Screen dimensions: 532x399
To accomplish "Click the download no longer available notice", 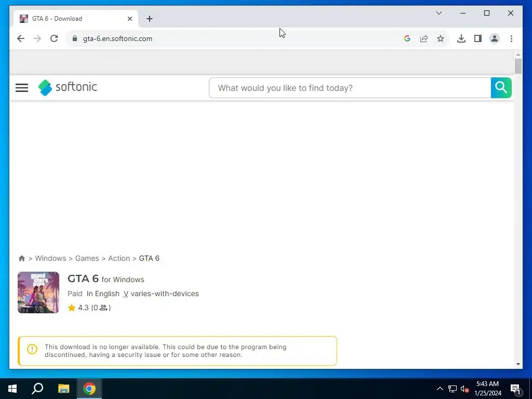I will 178,351.
